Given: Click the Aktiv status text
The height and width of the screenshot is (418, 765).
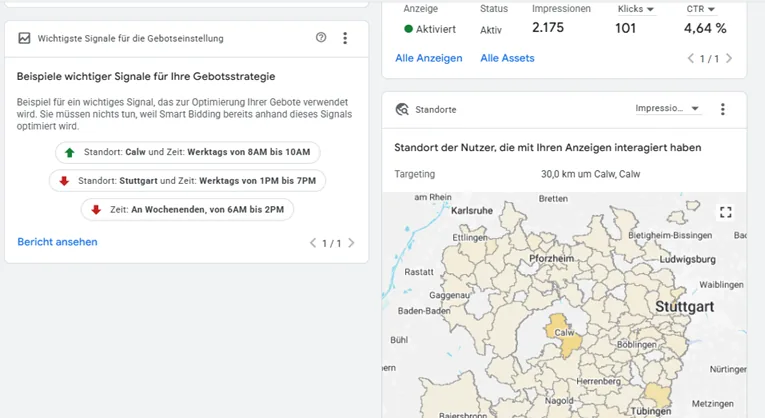Looking at the screenshot, I should (x=491, y=30).
